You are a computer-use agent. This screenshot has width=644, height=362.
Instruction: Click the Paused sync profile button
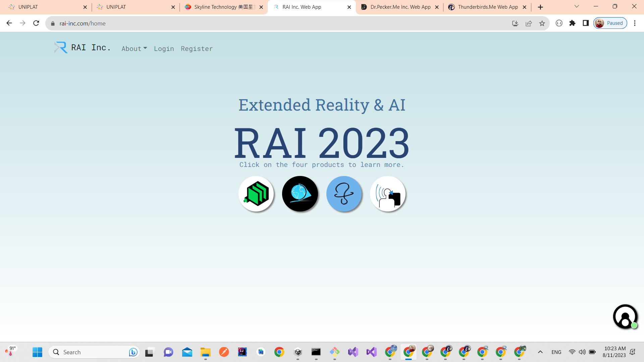point(610,23)
